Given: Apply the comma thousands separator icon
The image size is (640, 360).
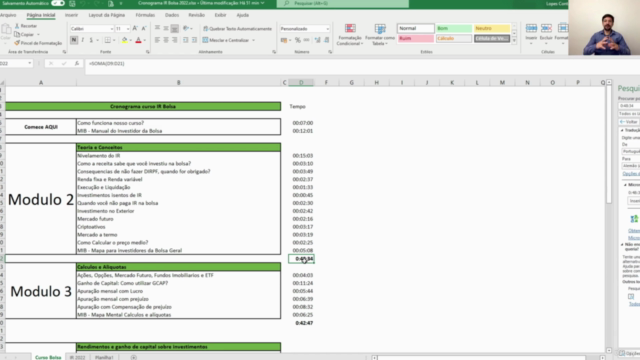Looking at the screenshot, I should [306, 40].
